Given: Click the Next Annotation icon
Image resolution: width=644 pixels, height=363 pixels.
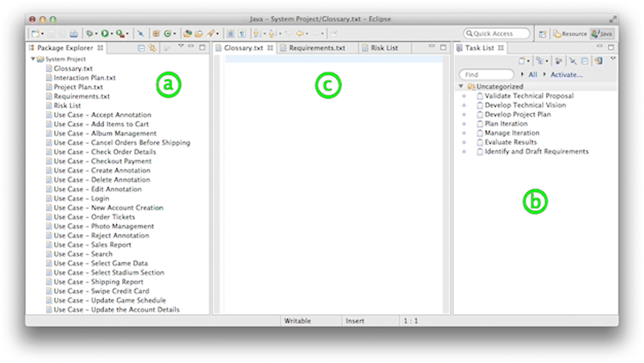Looking at the screenshot, I should (x=256, y=34).
